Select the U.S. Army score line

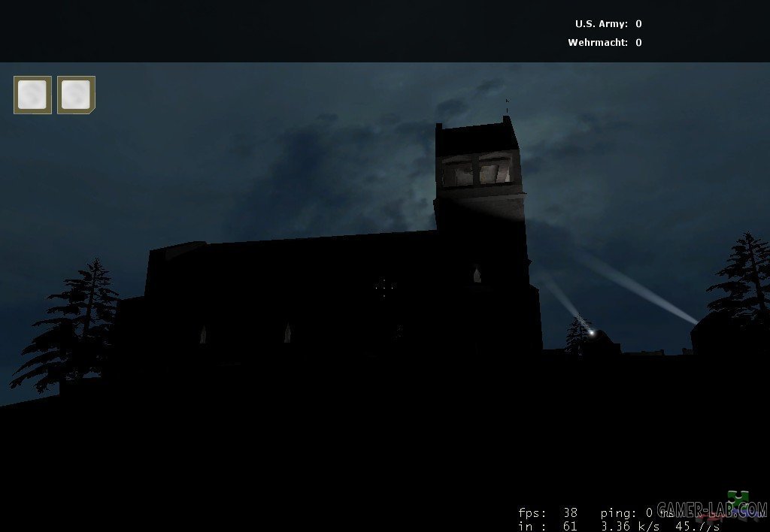(x=608, y=23)
